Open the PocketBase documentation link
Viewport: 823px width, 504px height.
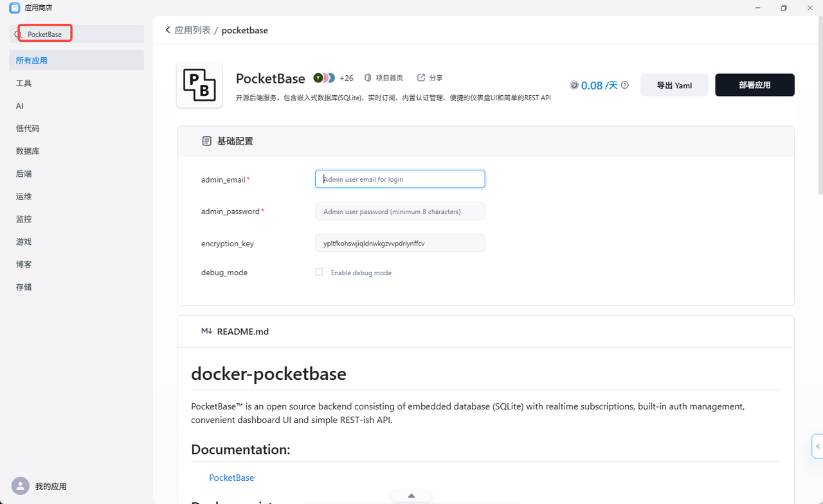pos(231,478)
